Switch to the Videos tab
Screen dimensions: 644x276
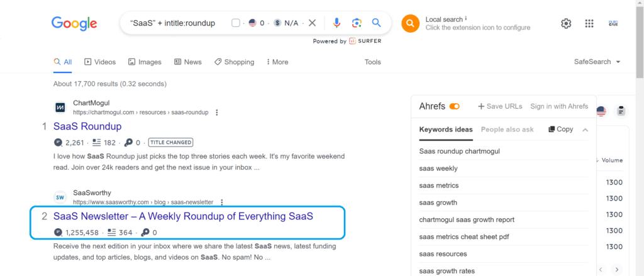pos(100,62)
